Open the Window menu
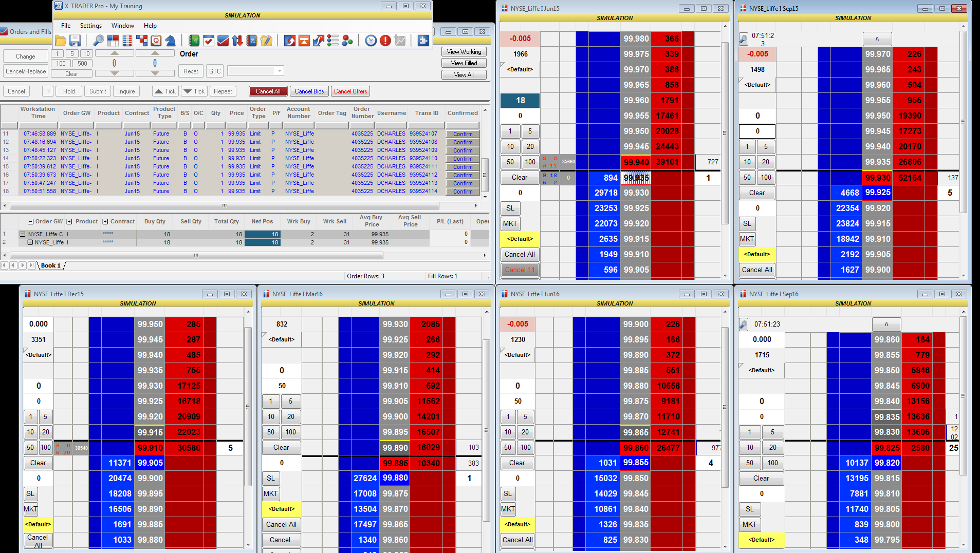Screen dimensions: 980x553 point(123,26)
